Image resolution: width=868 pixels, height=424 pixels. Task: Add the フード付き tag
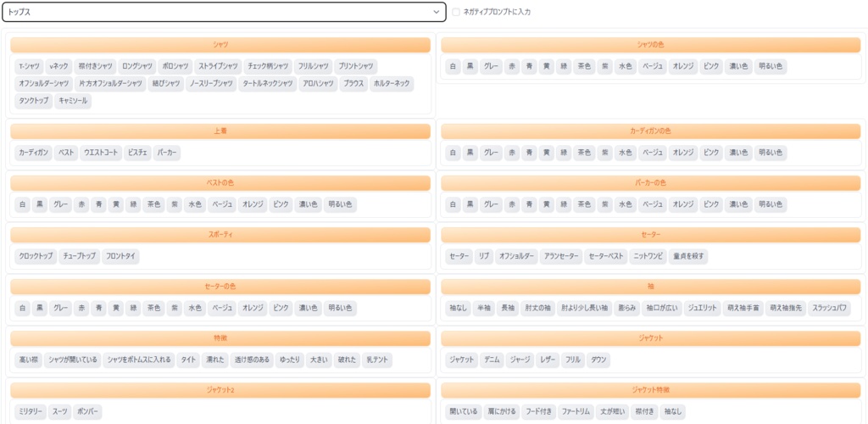pyautogui.click(x=538, y=412)
